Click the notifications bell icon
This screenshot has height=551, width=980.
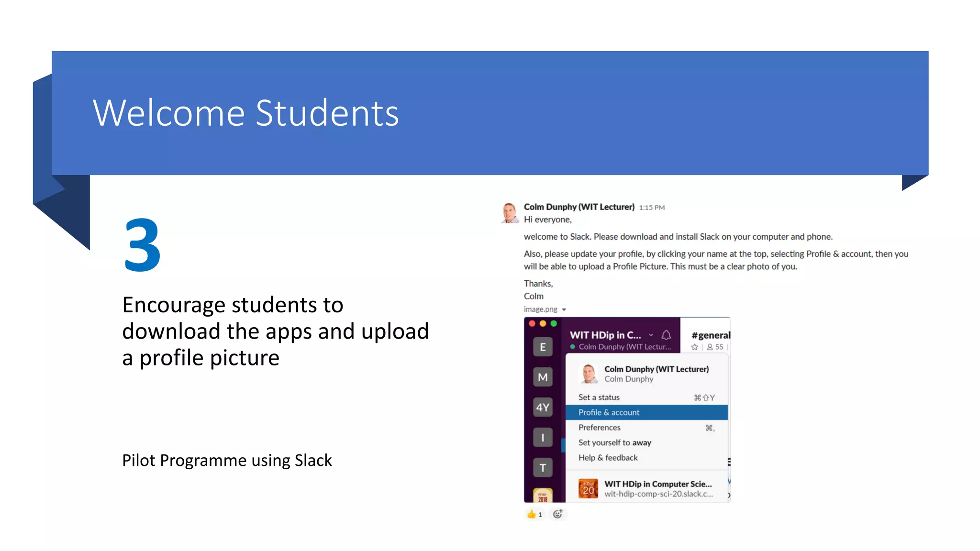coord(666,335)
